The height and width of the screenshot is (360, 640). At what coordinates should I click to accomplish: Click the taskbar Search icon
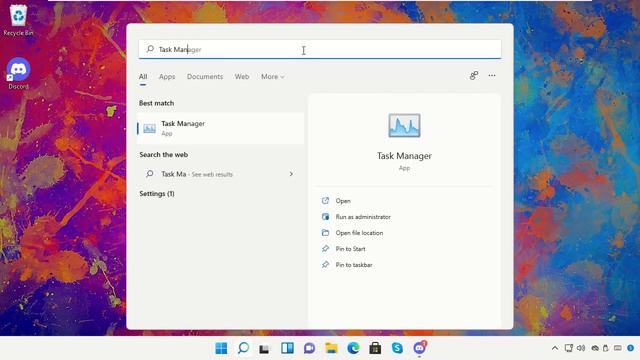(x=243, y=348)
